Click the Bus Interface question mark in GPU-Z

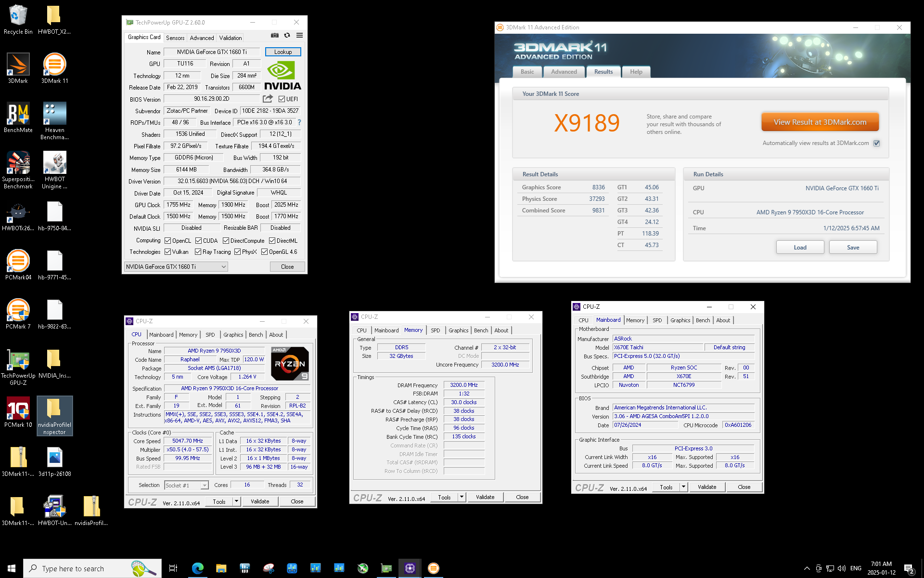click(299, 122)
